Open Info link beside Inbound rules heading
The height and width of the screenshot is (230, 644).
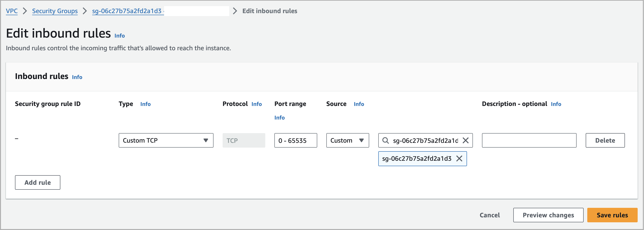pyautogui.click(x=77, y=77)
